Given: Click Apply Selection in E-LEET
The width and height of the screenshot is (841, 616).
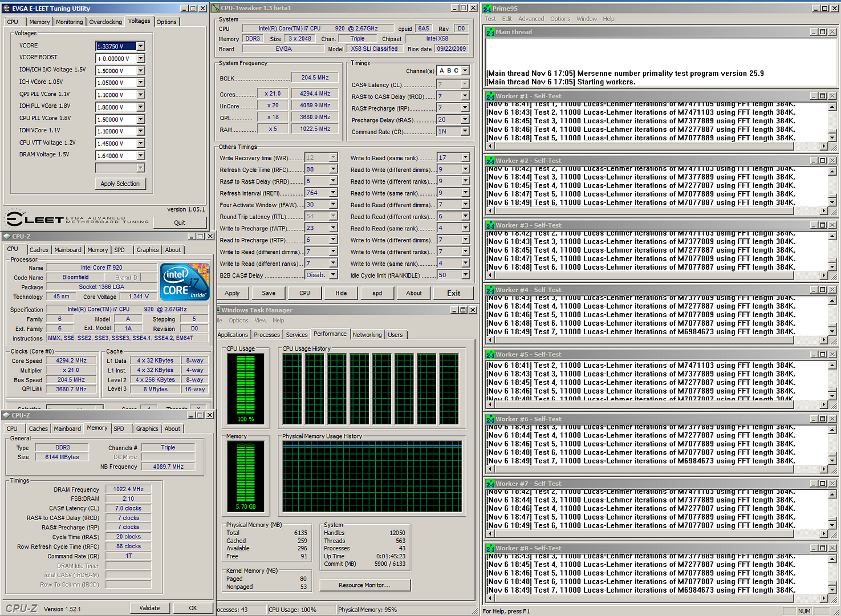Looking at the screenshot, I should [x=120, y=184].
